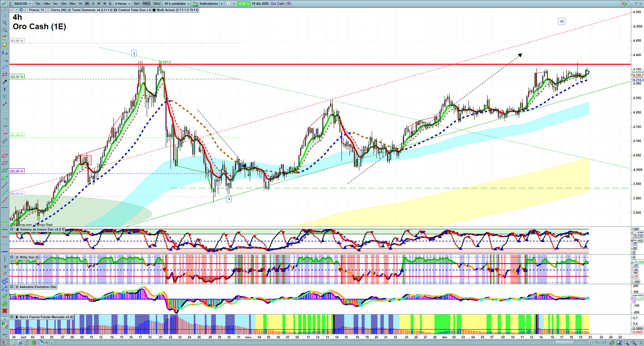The image size is (644, 346).
Task: Click the zoom in magnifier bottom-right
Action: 634,343
